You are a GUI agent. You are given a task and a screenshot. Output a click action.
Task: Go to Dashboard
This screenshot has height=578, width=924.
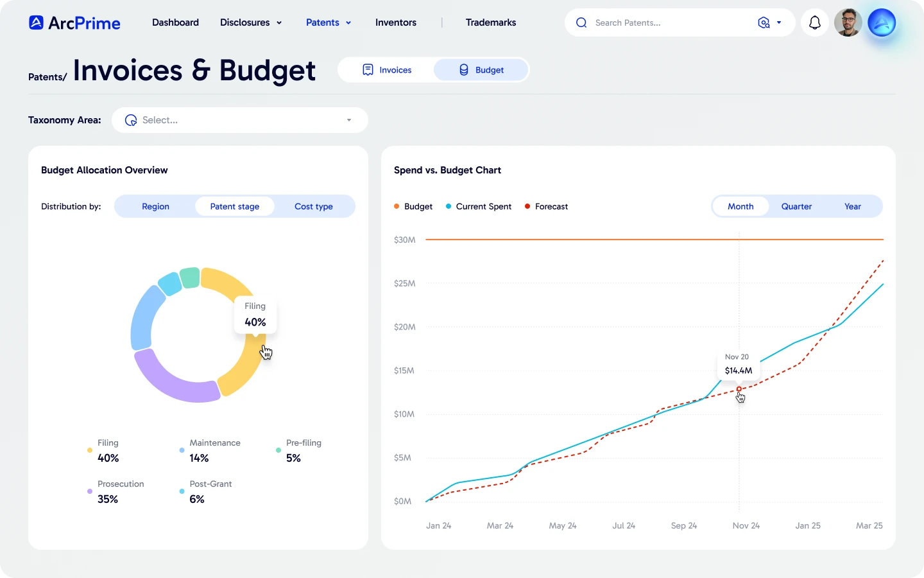coord(175,22)
